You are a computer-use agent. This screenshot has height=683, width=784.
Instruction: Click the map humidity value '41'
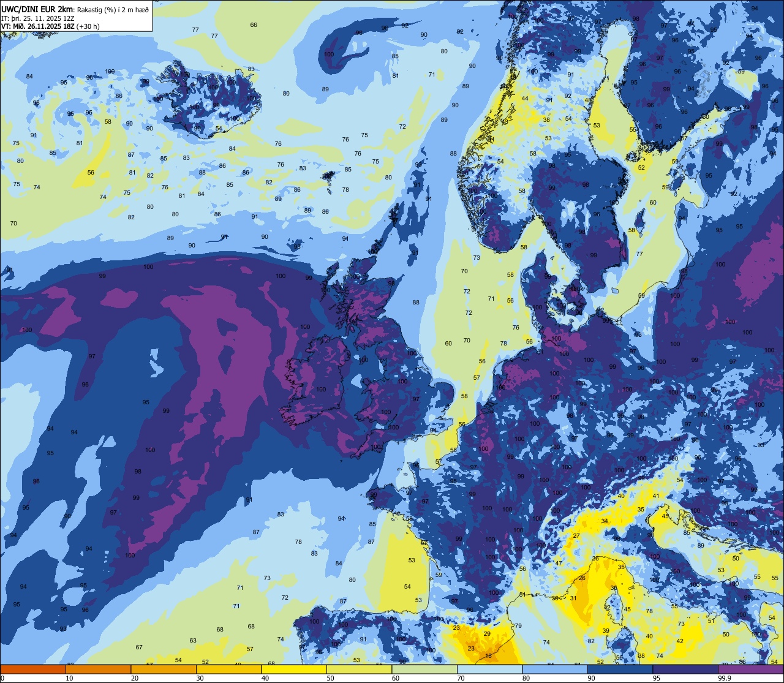click(656, 496)
